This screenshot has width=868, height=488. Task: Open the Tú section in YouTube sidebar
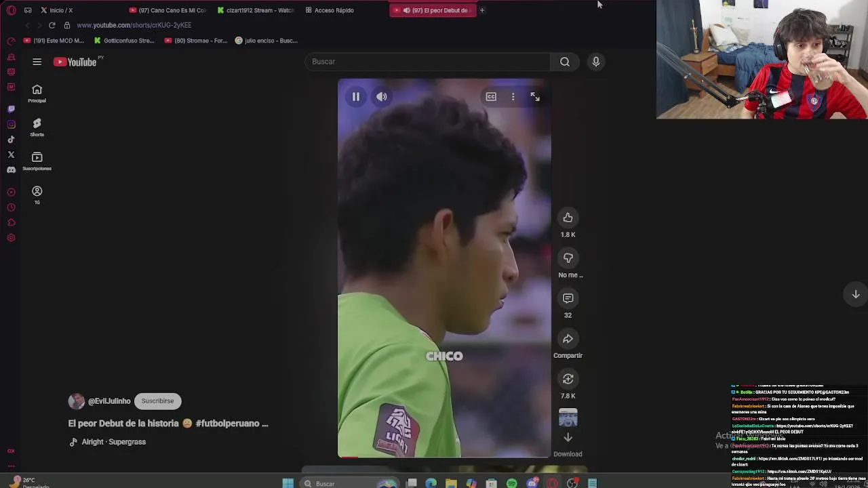click(37, 195)
